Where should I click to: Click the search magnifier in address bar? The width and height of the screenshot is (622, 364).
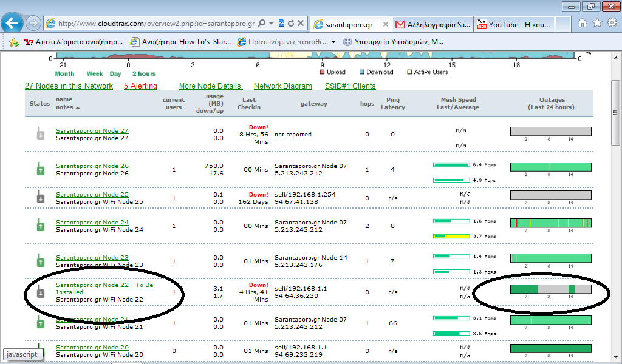coord(261,24)
